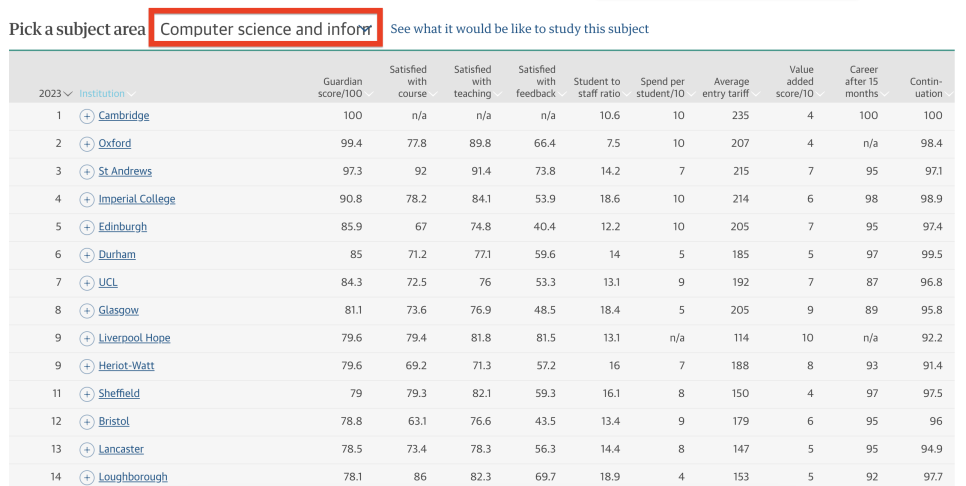Sort by Institution column header
This screenshot has height=486, width=966.
107,94
